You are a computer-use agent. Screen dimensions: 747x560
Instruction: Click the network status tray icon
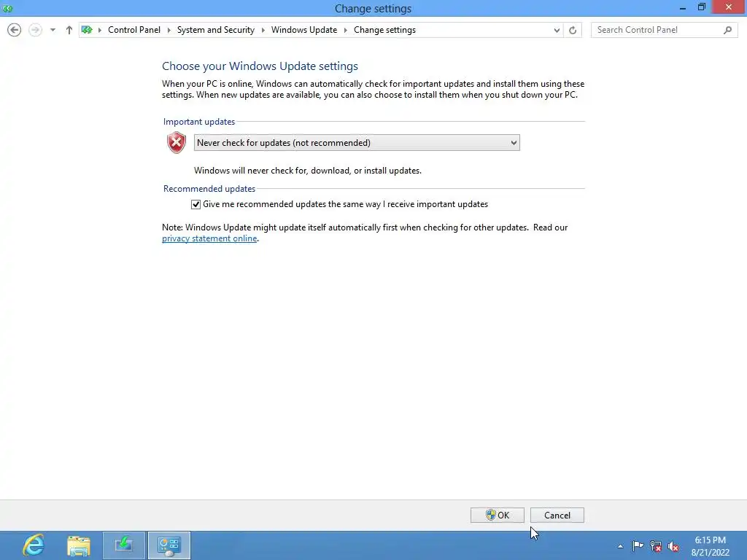(x=656, y=546)
